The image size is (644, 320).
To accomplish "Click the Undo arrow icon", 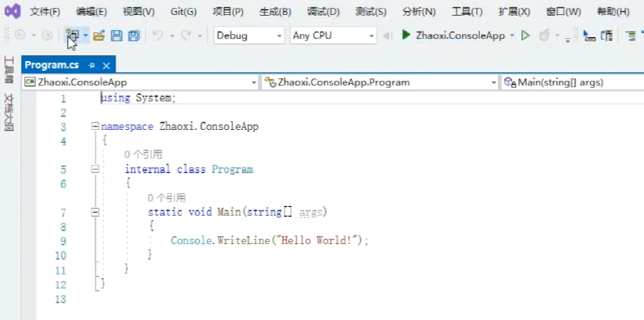I will coord(158,36).
